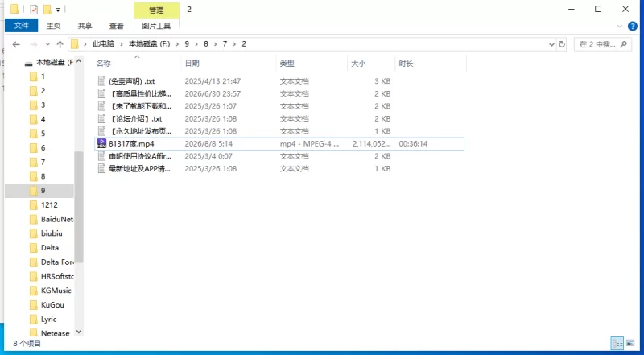Image resolution: width=644 pixels, height=355 pixels.
Task: Click the navigation pane scroll down arrow
Action: [x=79, y=332]
